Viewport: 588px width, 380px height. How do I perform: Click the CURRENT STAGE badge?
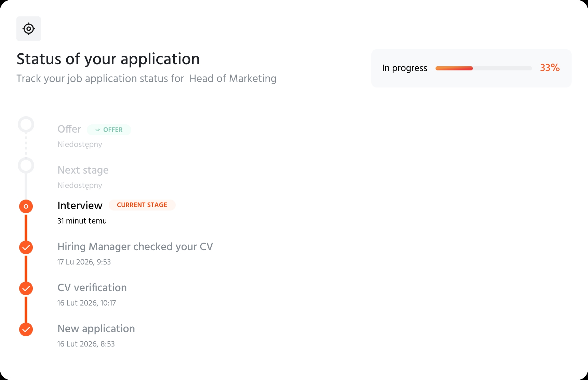[x=142, y=205]
